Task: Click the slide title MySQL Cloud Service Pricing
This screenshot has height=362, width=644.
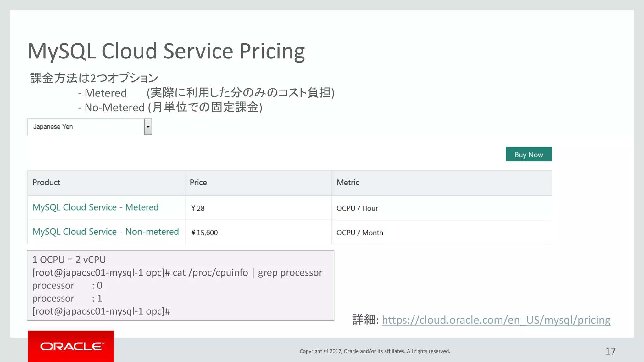Action: [166, 51]
